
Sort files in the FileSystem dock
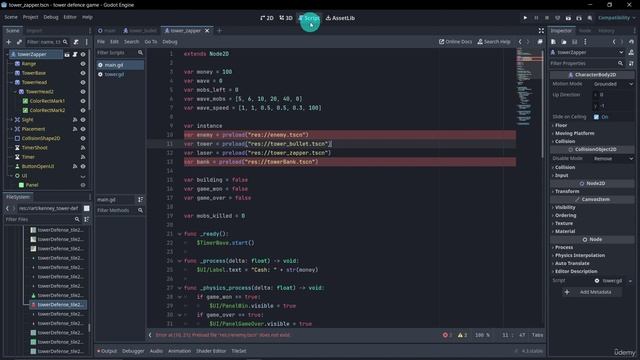pyautogui.click(x=87, y=219)
